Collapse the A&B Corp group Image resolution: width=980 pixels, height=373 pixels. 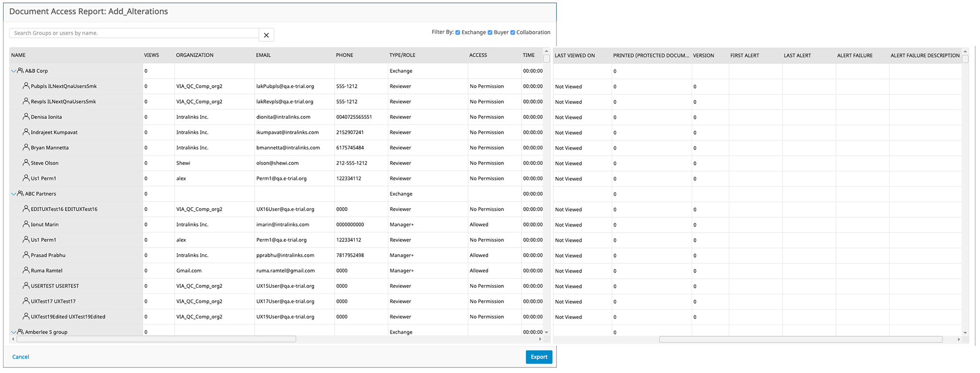14,71
